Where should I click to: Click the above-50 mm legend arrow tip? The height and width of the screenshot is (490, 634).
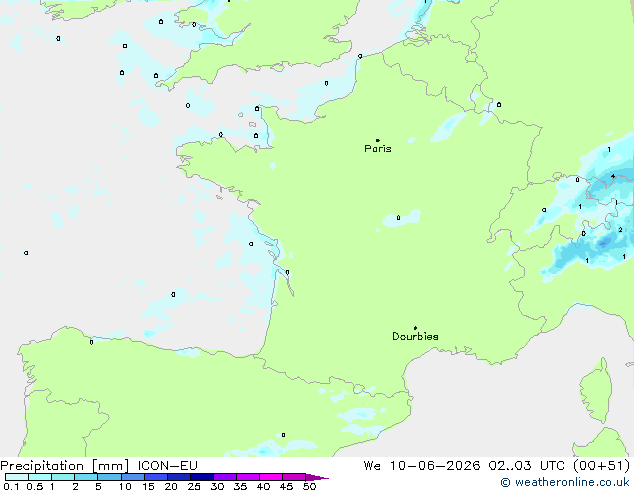point(317,477)
